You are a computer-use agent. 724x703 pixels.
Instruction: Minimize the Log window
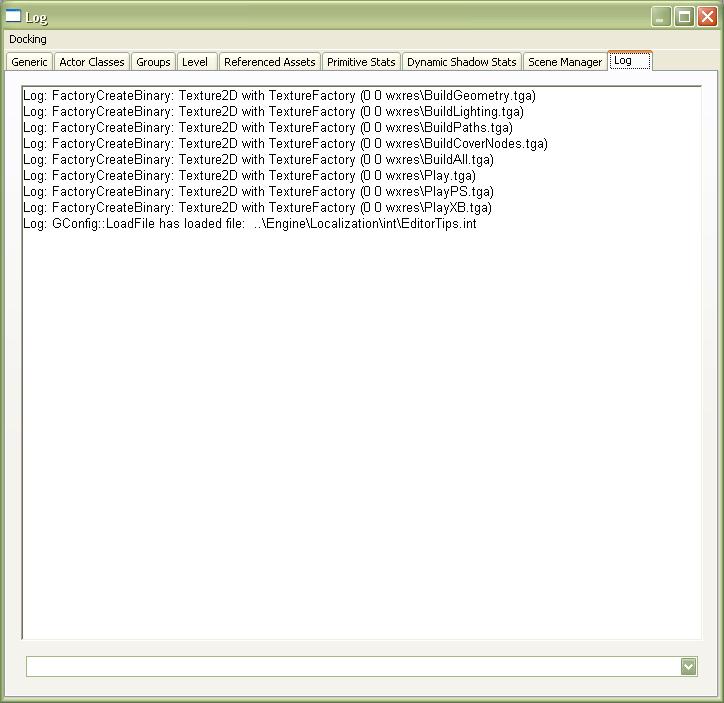click(x=661, y=17)
